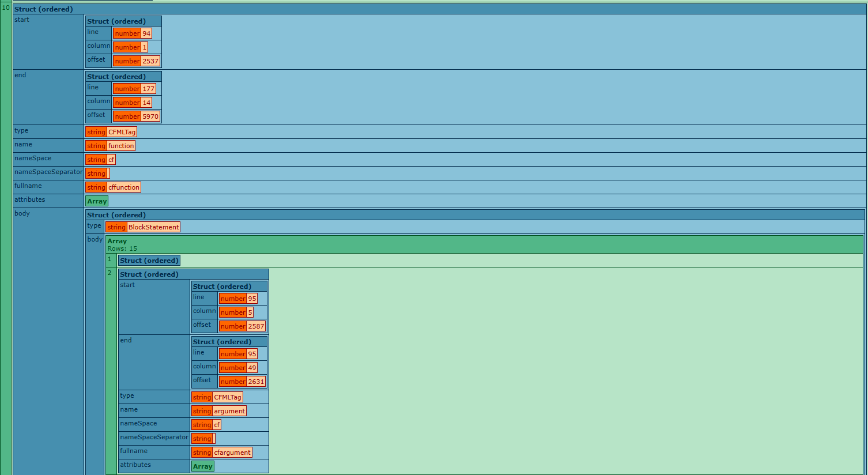This screenshot has width=868, height=475.
Task: Click the row index 10 cell
Action: tap(6, 8)
